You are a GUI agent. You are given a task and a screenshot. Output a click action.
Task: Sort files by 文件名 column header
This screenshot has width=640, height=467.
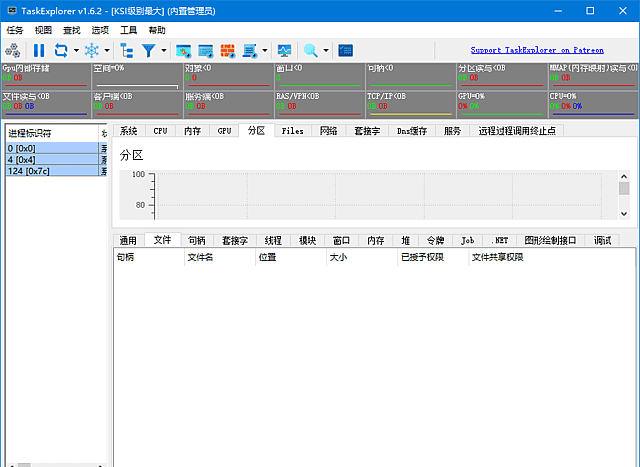point(220,257)
